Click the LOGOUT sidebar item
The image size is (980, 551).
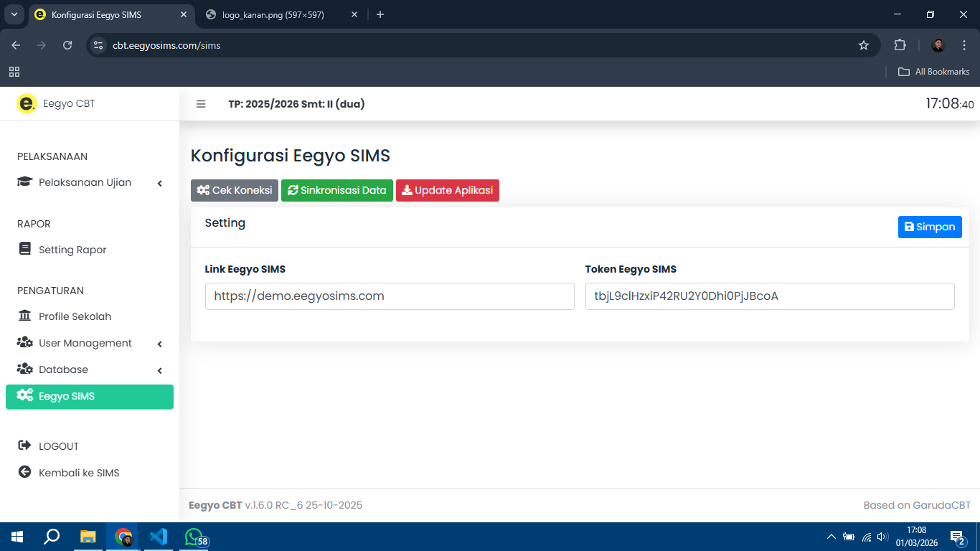click(x=58, y=446)
